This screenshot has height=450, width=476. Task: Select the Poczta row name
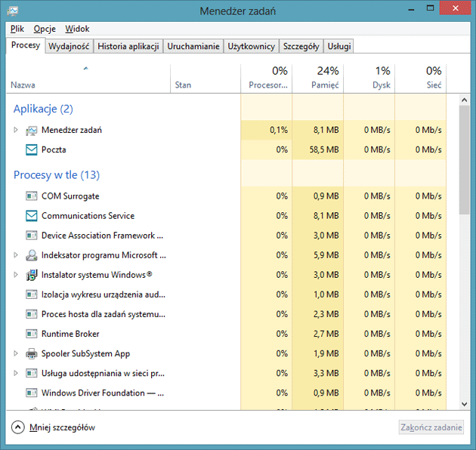pos(54,150)
